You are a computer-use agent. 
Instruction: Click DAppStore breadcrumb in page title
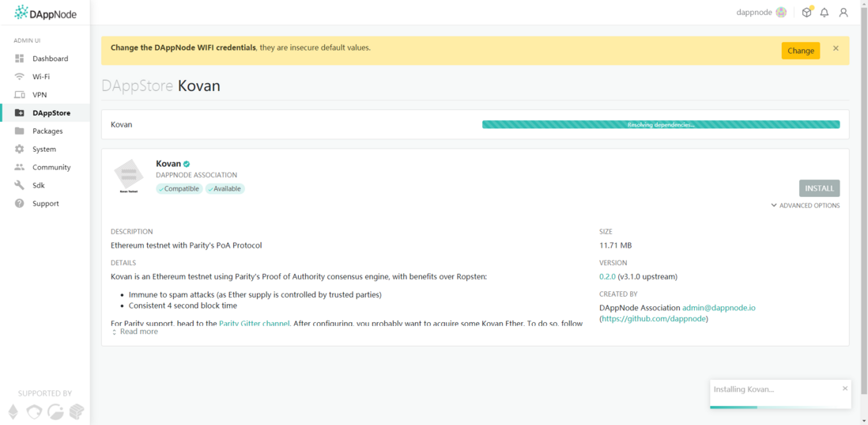[138, 86]
